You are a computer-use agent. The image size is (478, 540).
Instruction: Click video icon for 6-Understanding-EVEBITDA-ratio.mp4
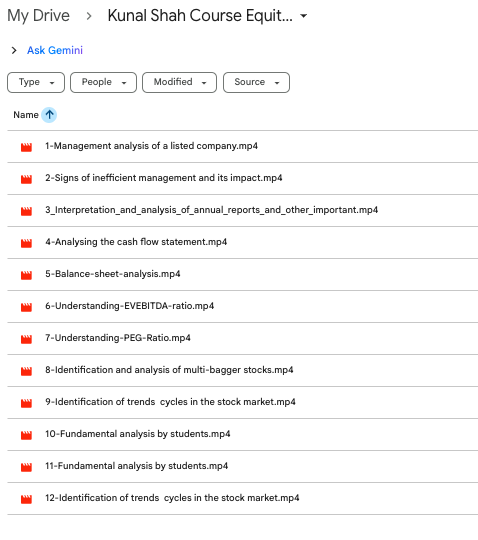point(26,307)
